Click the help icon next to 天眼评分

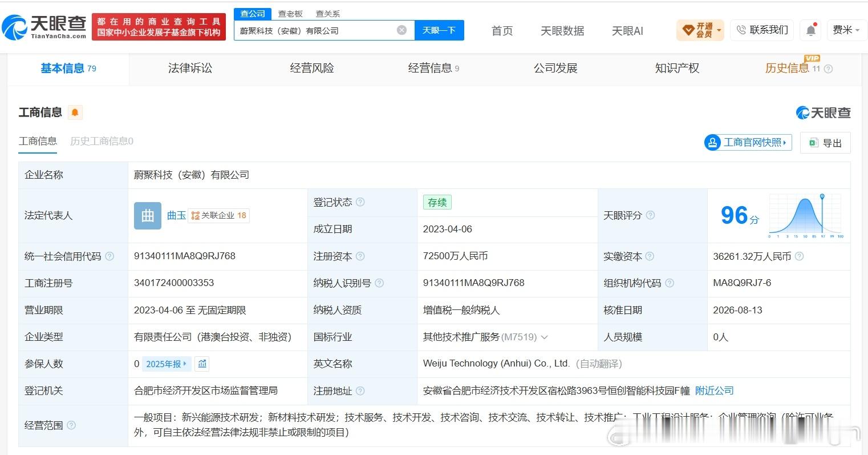[650, 215]
